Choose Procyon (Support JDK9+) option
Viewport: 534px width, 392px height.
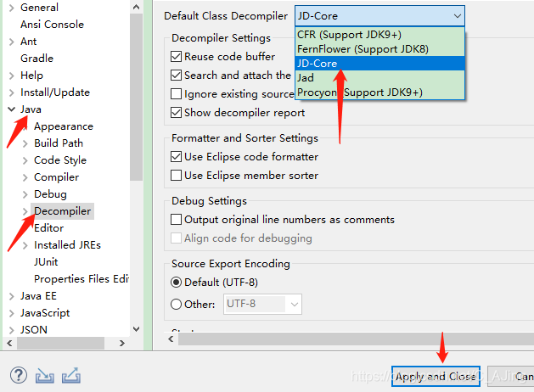[379, 92]
